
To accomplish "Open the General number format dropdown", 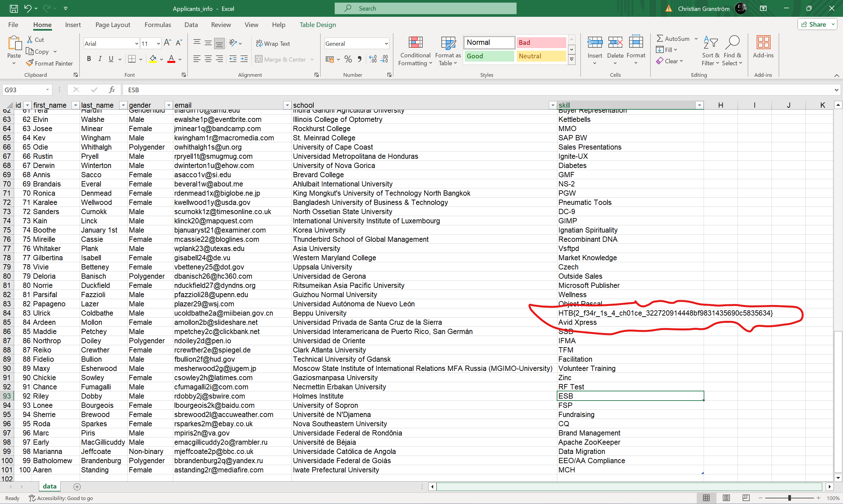I will coord(386,43).
